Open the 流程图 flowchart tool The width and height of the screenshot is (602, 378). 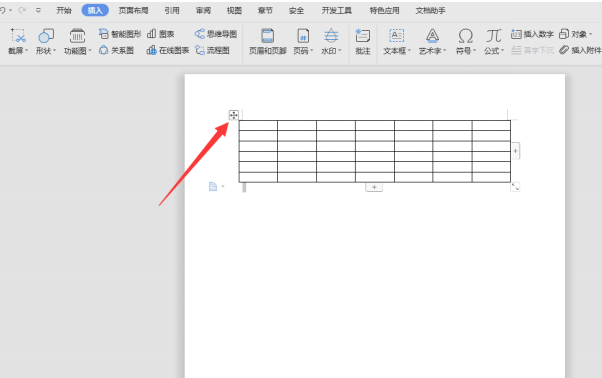coord(212,50)
